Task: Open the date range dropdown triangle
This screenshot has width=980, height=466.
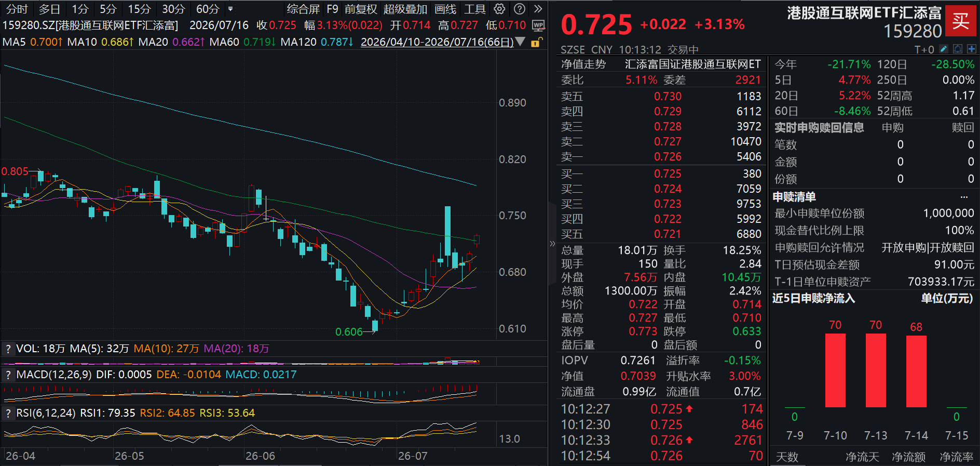Action: click(521, 42)
